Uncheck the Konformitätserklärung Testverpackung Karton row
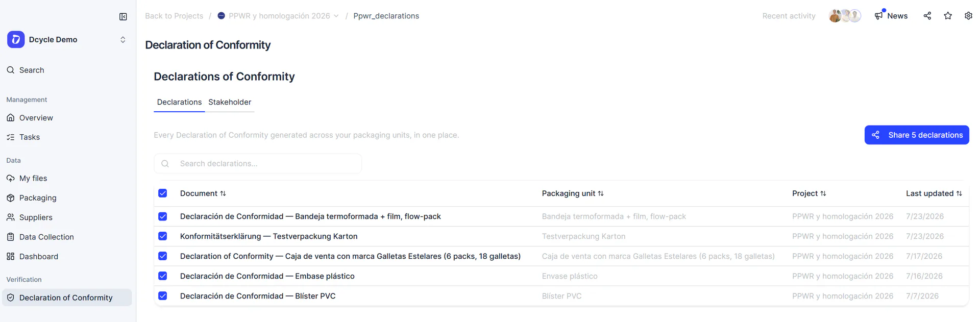Viewport: 980px width, 322px height. [163, 236]
